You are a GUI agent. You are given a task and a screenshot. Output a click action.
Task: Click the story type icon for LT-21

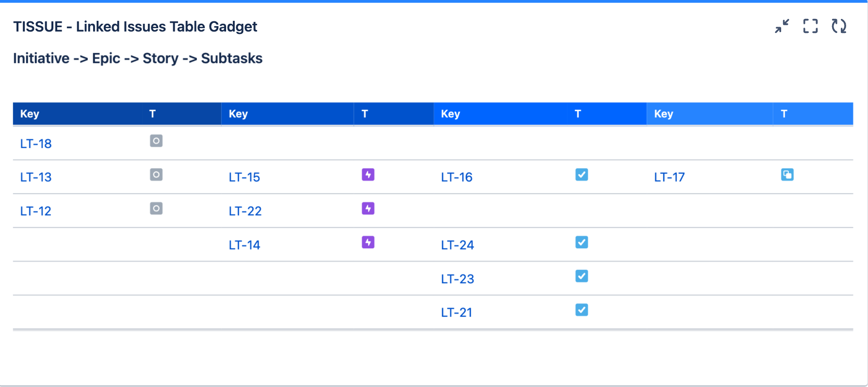(x=582, y=310)
